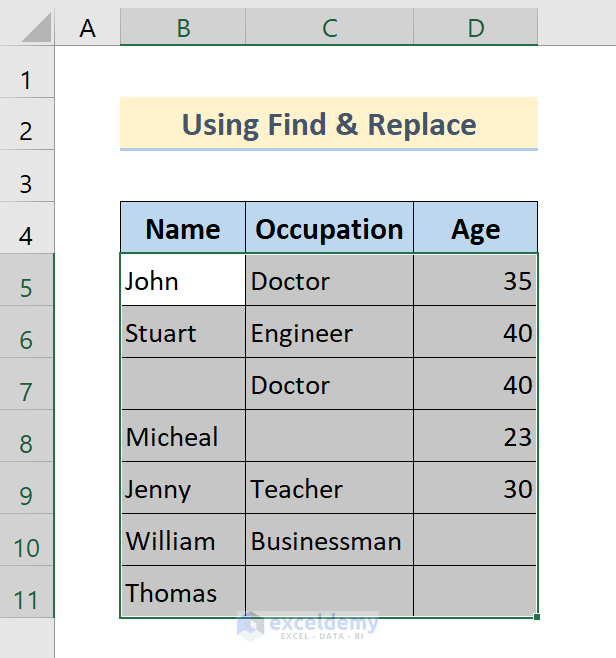Select row 5 header
Viewport: 616px width, 658px height.
click(27, 280)
